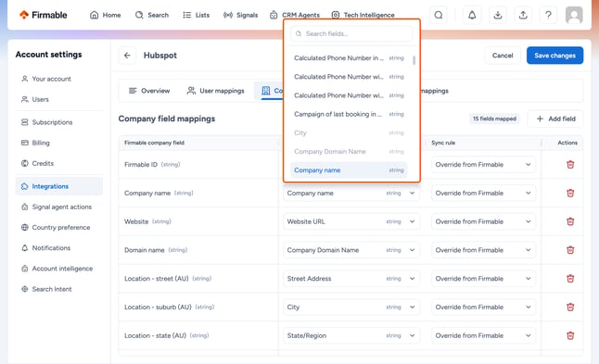
Task: Delete the Firmable ID mapping row
Action: tap(570, 165)
